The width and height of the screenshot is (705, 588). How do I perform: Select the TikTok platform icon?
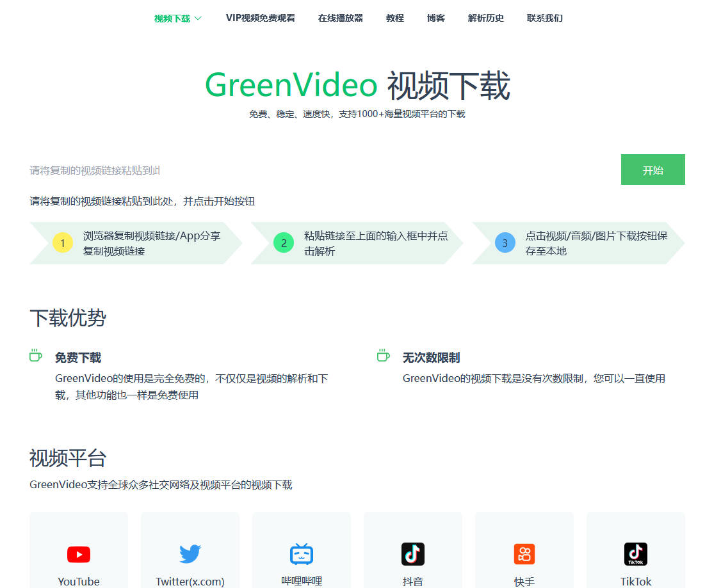[635, 554]
